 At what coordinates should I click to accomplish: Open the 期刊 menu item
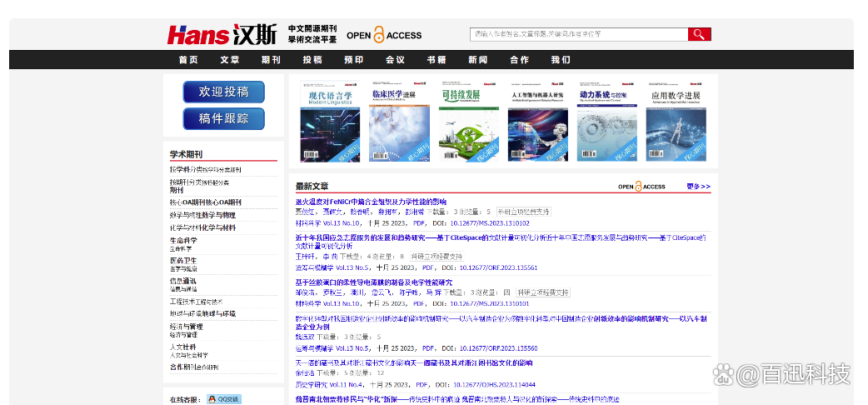point(272,60)
